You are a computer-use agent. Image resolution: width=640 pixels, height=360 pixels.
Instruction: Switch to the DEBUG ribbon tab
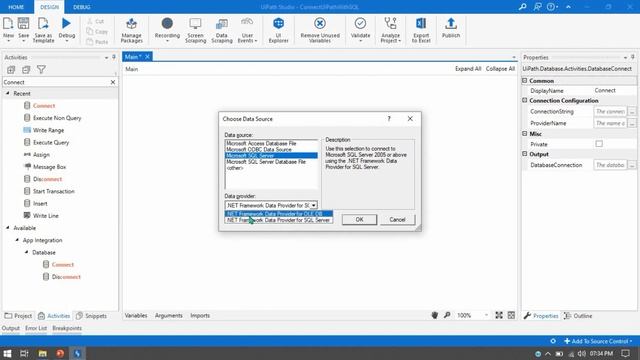coord(82,7)
